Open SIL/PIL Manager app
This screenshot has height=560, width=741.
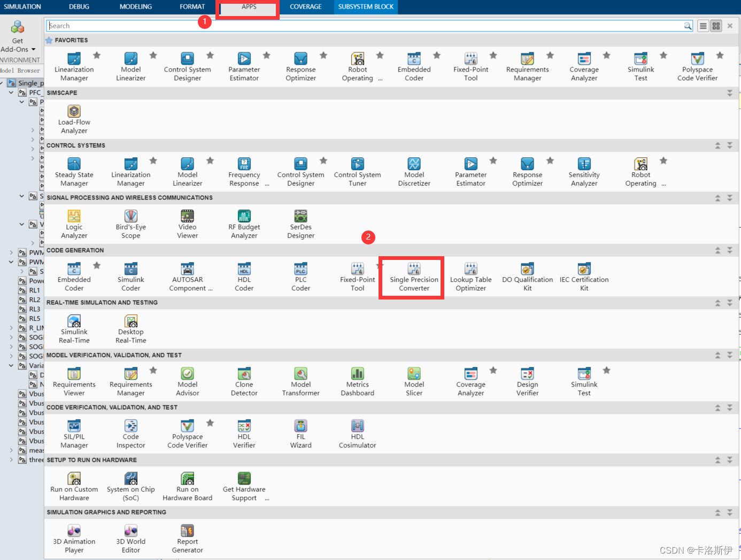click(74, 434)
